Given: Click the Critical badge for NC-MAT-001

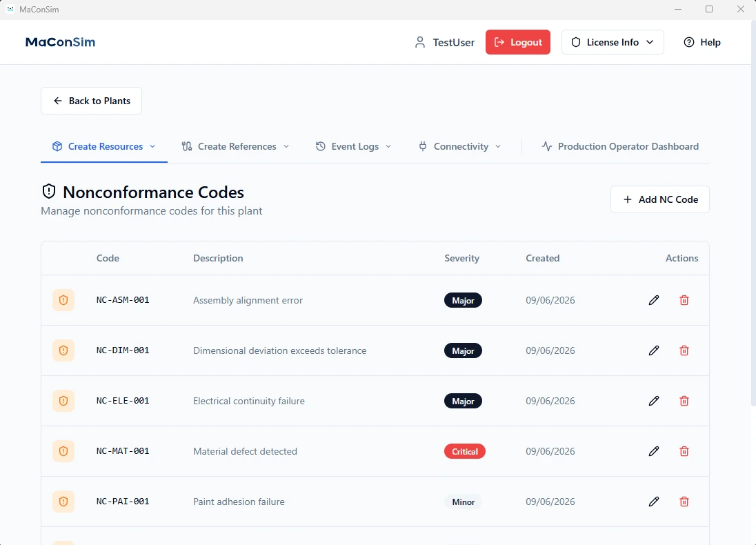Looking at the screenshot, I should tap(465, 451).
